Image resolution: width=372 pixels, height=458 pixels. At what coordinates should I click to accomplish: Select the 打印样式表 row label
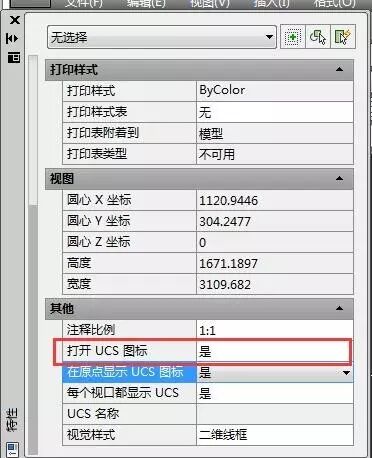point(129,112)
